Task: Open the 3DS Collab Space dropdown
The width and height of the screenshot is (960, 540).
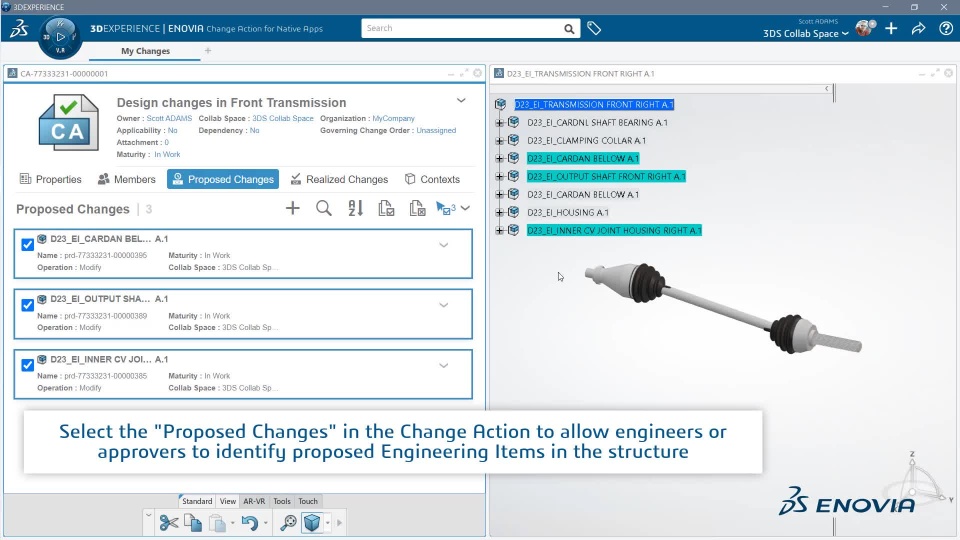Action: [806, 34]
